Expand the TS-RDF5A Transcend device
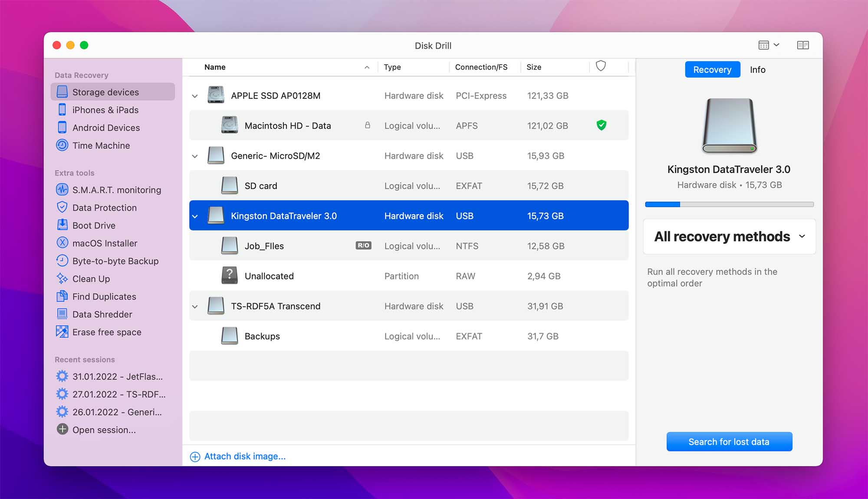The image size is (868, 499). 194,306
